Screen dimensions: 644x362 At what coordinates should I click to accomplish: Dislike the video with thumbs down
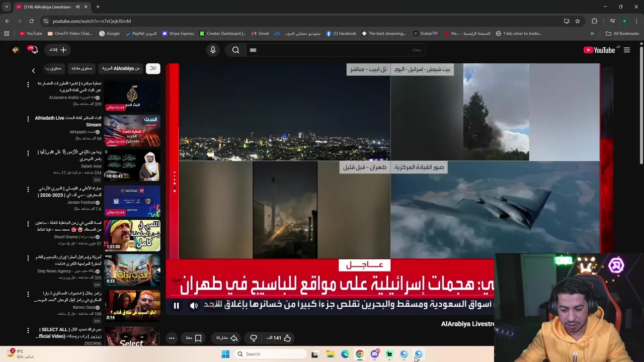(x=254, y=338)
